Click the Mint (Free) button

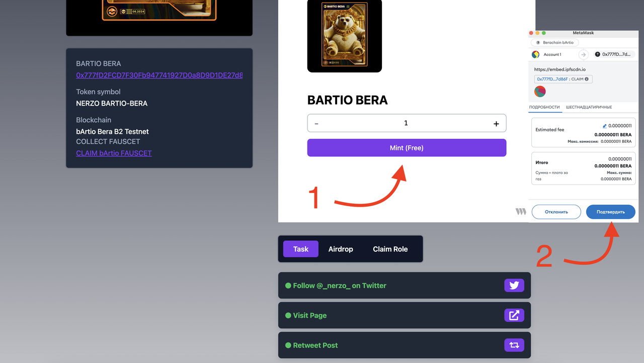click(407, 148)
